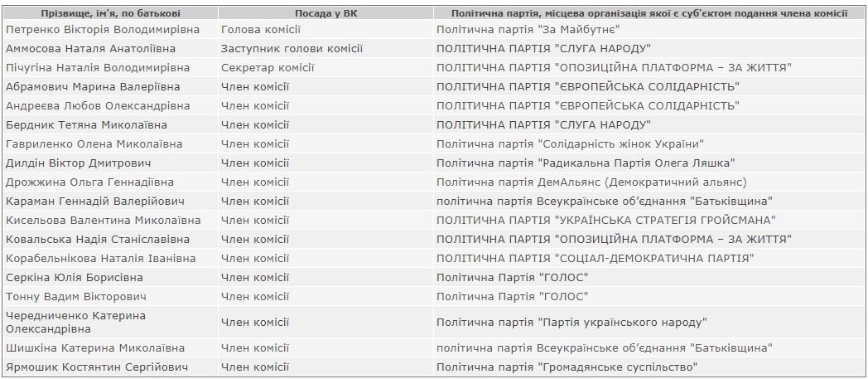Click the "Громадянське суспільство" party cell
868x379 pixels.
pos(567,367)
